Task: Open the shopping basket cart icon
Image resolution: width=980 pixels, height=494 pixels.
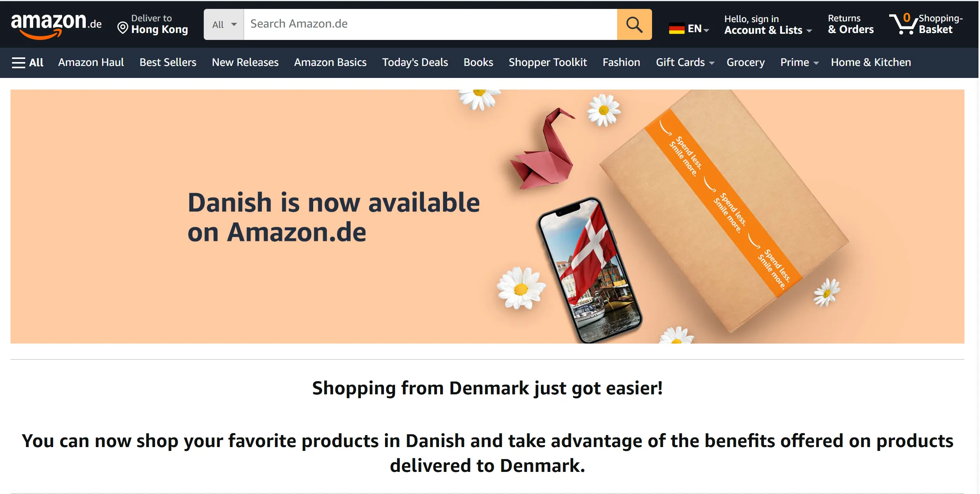Action: point(903,24)
